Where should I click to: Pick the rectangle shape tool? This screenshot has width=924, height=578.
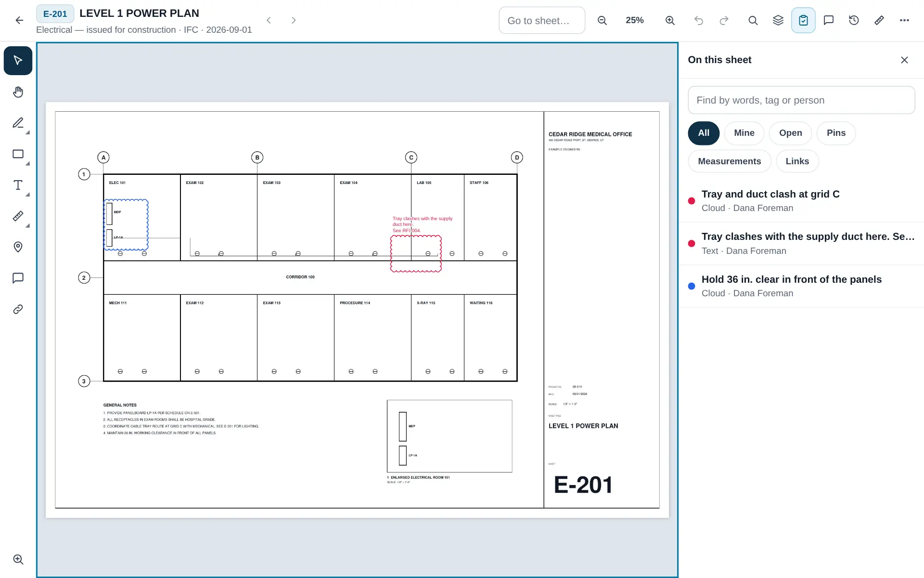click(18, 154)
